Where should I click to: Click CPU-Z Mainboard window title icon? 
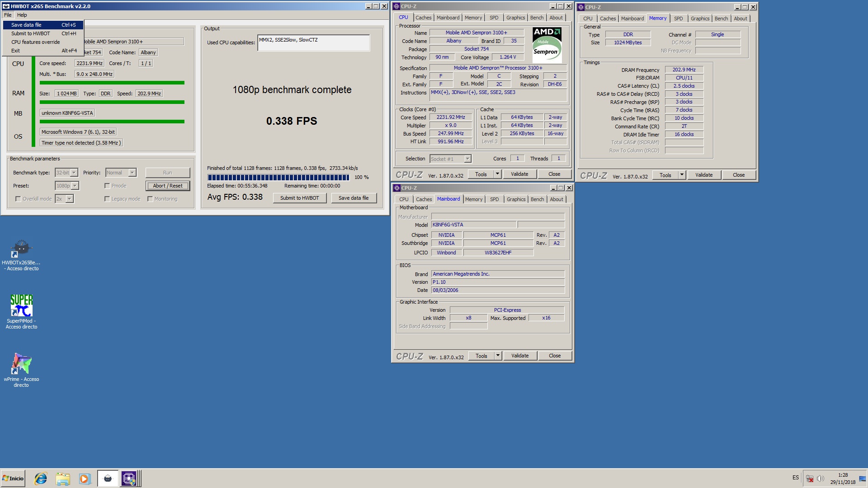[397, 188]
